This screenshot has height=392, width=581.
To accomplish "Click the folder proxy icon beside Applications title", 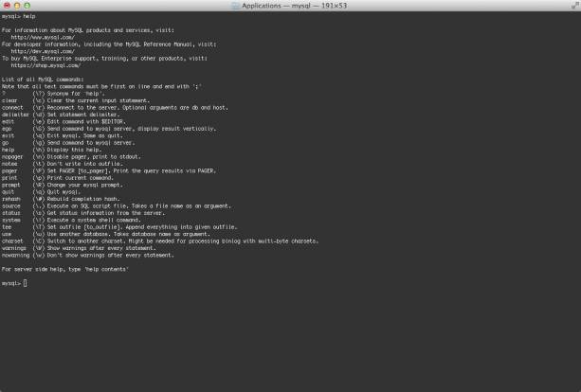I will coord(235,6).
